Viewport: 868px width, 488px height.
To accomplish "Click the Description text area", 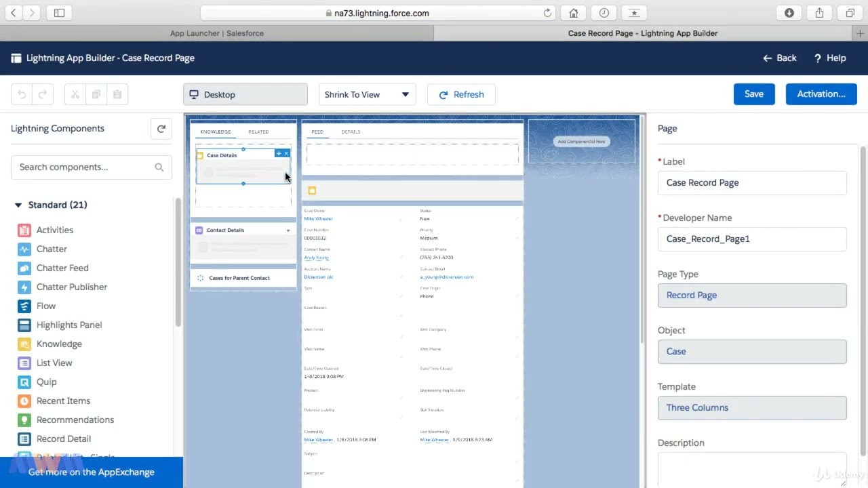I will 752,470.
